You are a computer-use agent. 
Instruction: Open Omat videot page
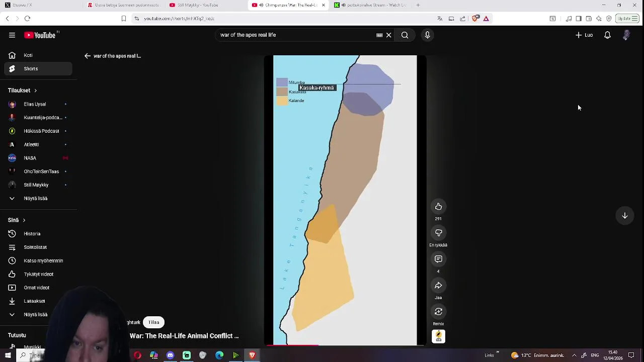[x=38, y=288]
